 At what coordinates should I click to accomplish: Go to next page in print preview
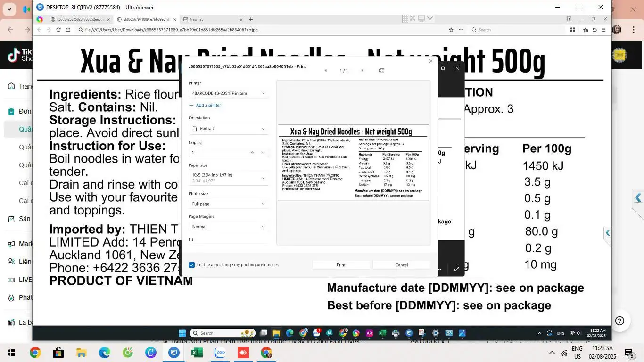(362, 70)
